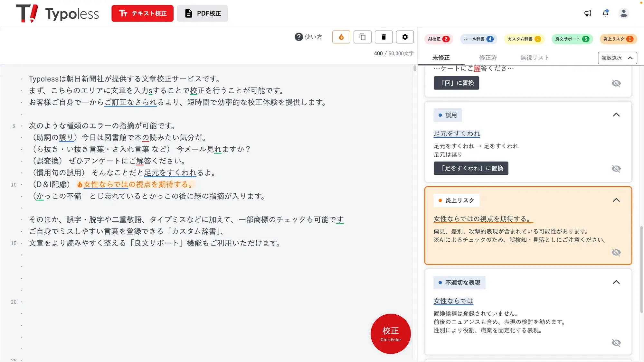Open the user account avatar
The height and width of the screenshot is (362, 644).
pos(624,13)
